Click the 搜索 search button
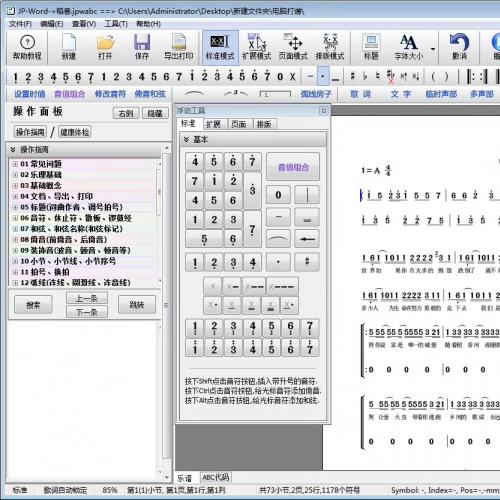Image resolution: width=500 pixels, height=500 pixels. 33,305
